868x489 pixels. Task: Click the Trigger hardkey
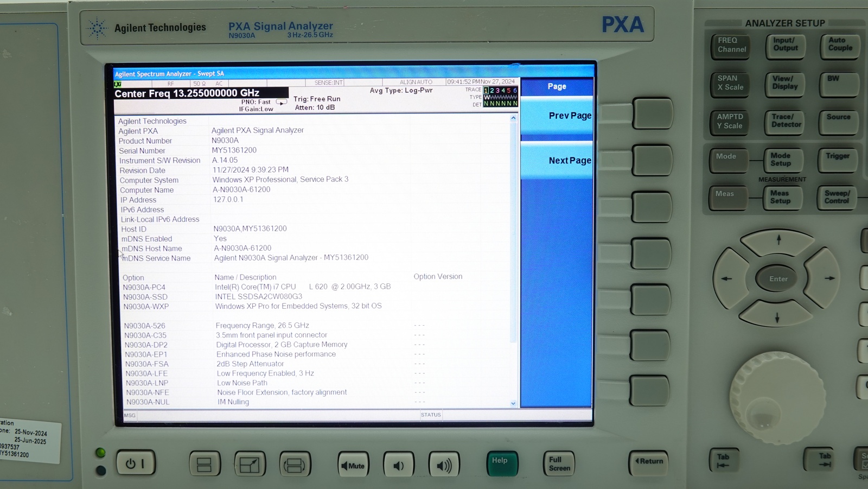point(838,160)
